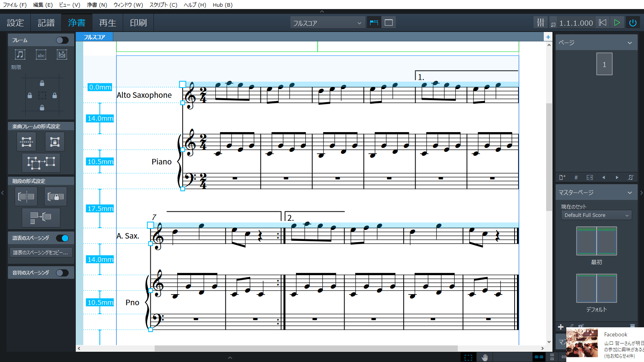The image size is (644, 362).
Task: Switch to galley view
Action: point(374,22)
